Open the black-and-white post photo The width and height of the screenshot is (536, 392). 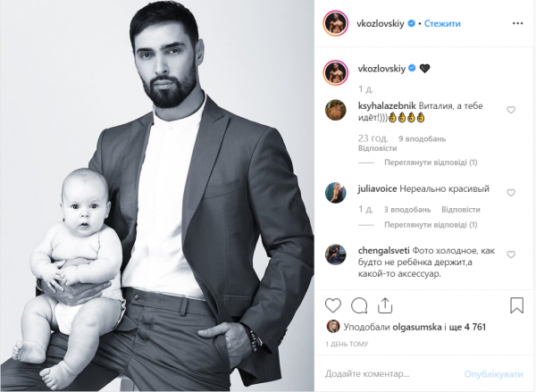[157, 196]
